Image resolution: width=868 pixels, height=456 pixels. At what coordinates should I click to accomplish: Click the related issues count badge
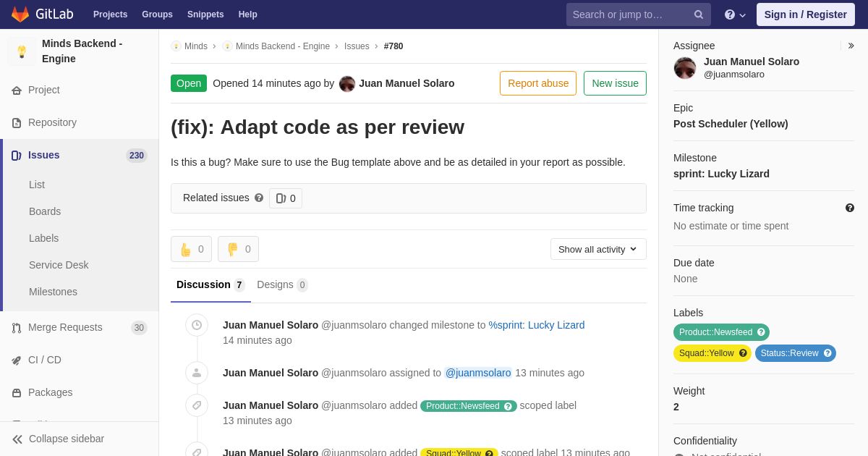point(286,198)
